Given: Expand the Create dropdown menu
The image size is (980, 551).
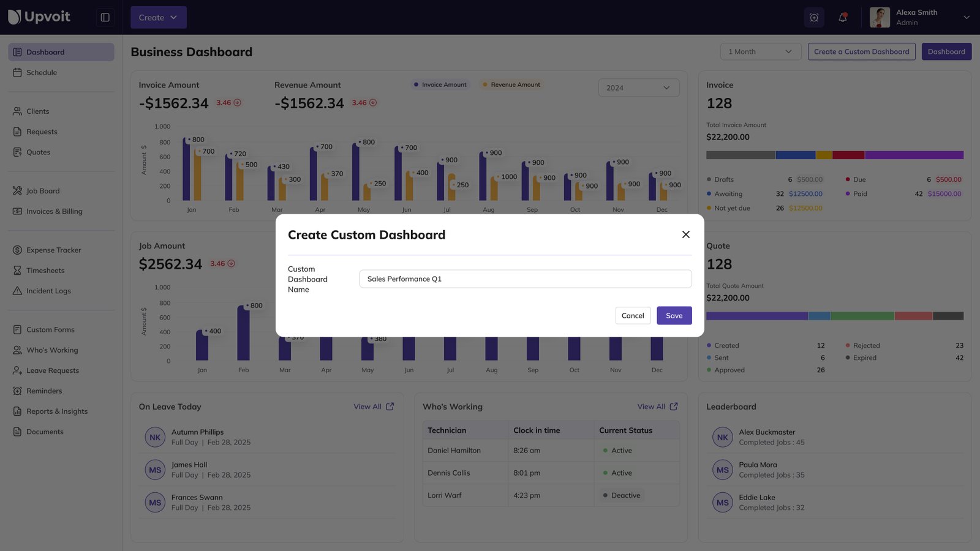Looking at the screenshot, I should click(158, 17).
